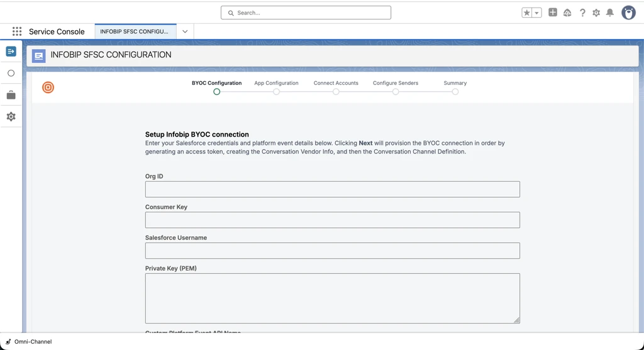Click into the Salesforce Username field
Viewport: 644px width, 350px height.
(332, 251)
